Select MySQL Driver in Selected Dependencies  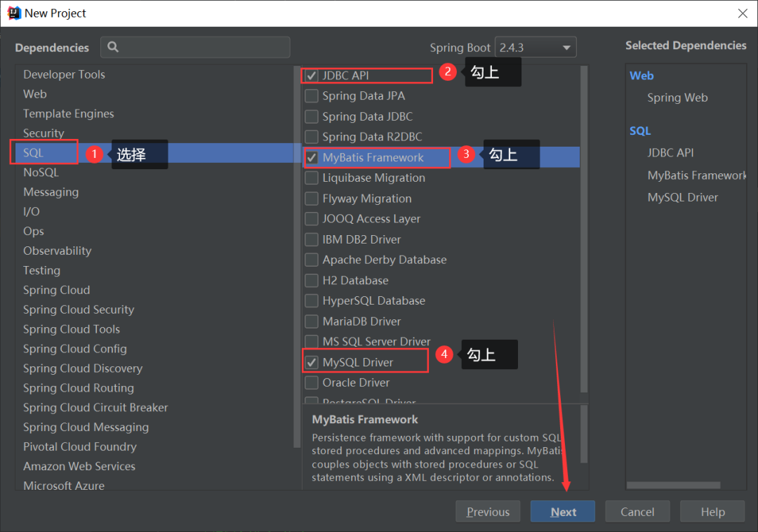pyautogui.click(x=683, y=197)
